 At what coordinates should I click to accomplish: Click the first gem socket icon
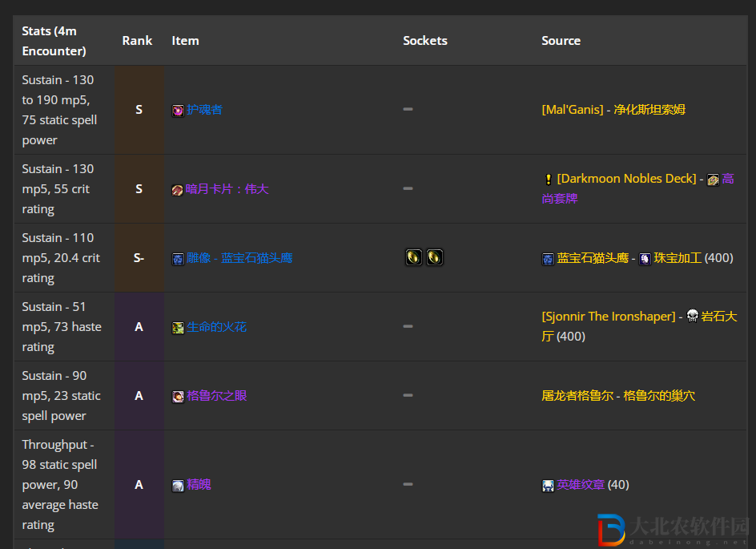tap(414, 257)
